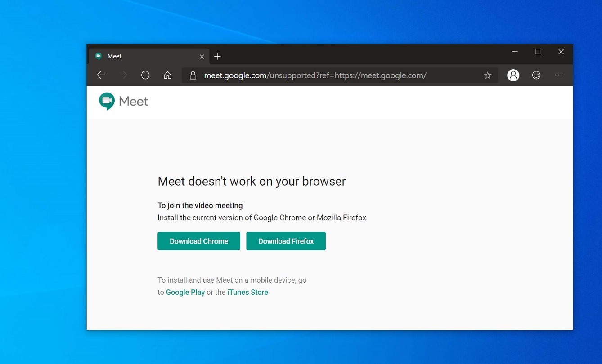Click the Download Chrome button
This screenshot has height=364, width=602.
pos(199,241)
